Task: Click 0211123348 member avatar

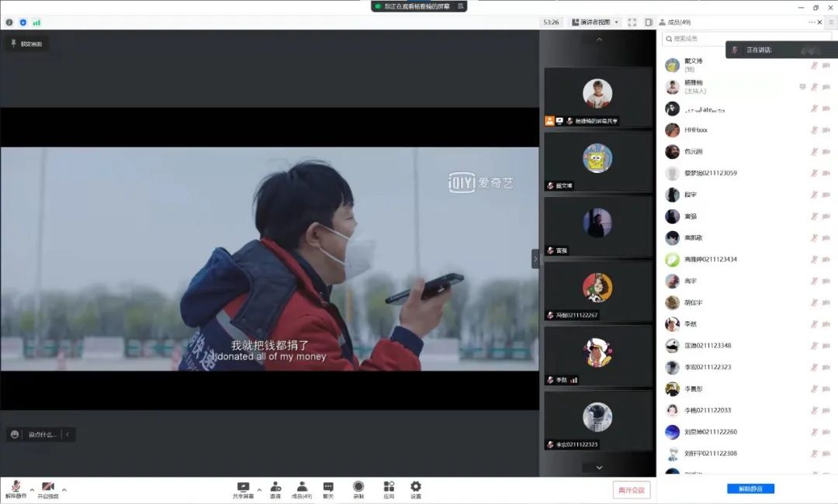Action: [672, 345]
